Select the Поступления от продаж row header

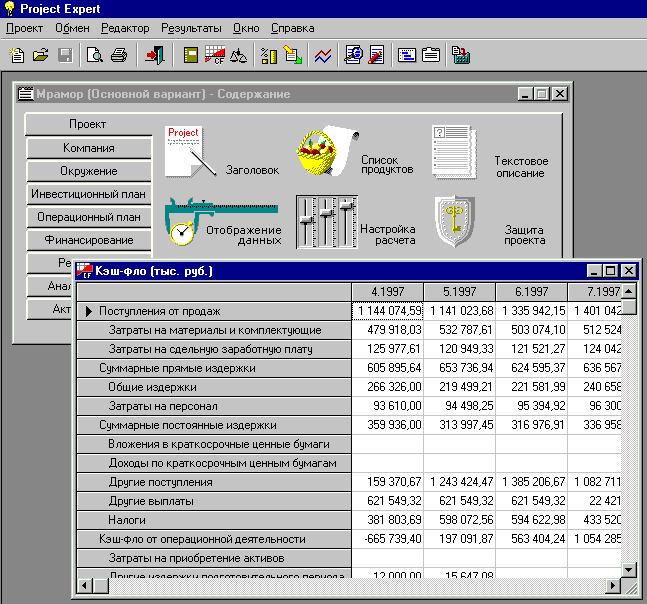point(214,311)
